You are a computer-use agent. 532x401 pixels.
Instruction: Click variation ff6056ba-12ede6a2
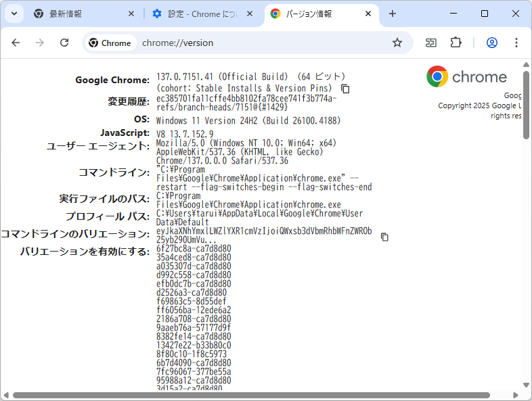tap(194, 310)
